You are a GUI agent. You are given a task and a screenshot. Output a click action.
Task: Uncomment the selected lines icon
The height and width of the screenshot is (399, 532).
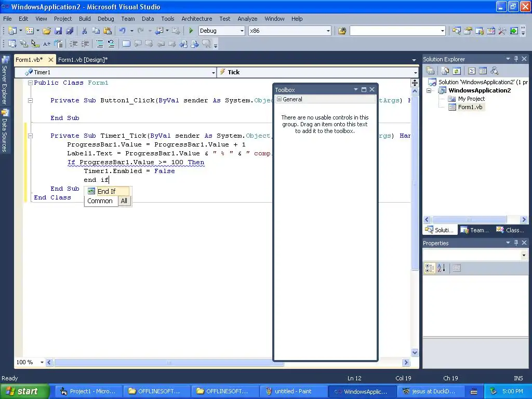(111, 44)
